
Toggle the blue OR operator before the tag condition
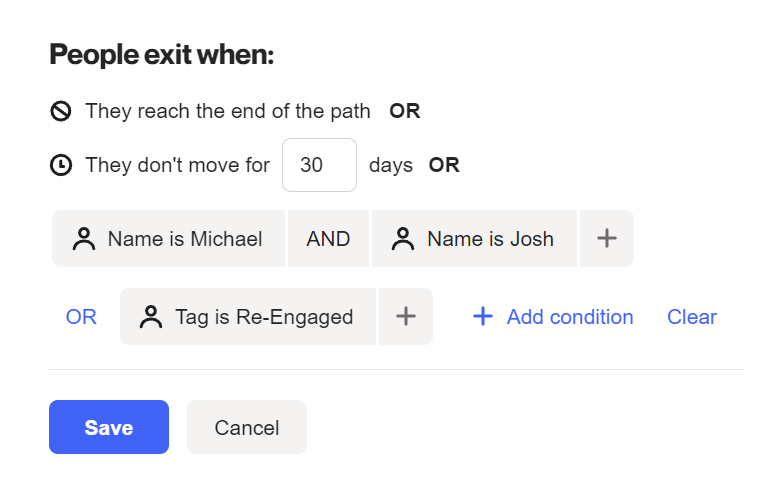click(x=81, y=317)
